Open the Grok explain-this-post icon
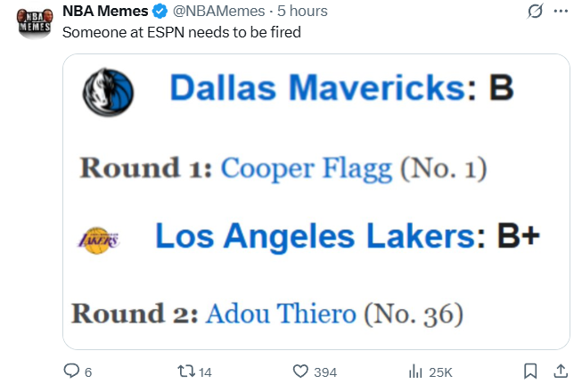Viewport: 582px width, 392px height. click(536, 12)
